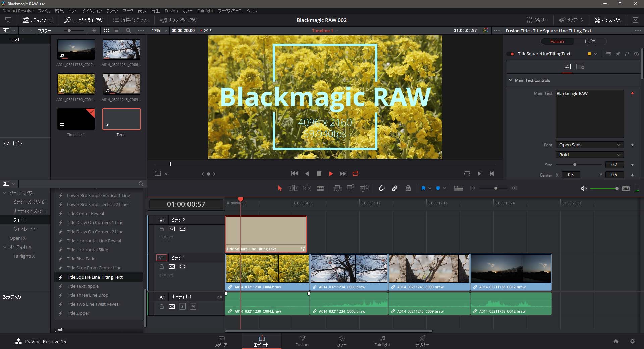Switch to the ビデオ inspector tab
644x349 pixels.
590,41
